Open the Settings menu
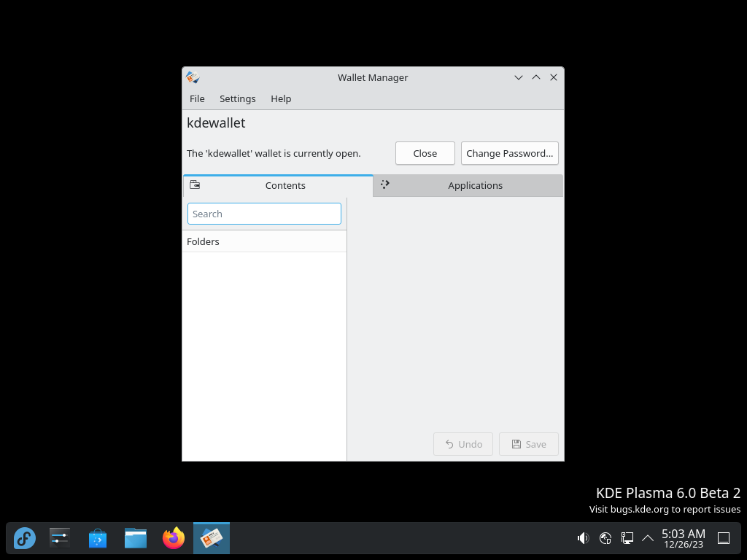 point(238,98)
